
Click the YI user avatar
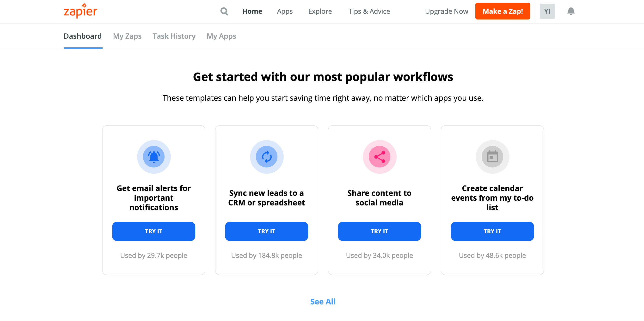pos(547,11)
